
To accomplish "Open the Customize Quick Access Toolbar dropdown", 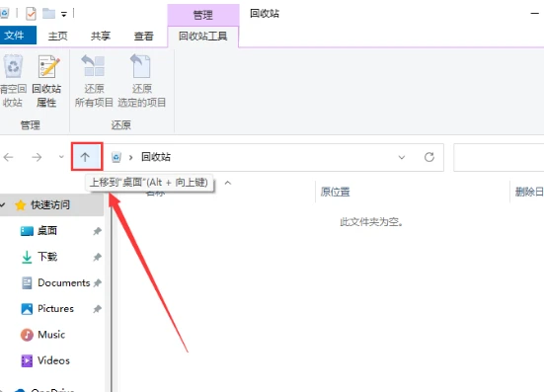I will pos(64,14).
